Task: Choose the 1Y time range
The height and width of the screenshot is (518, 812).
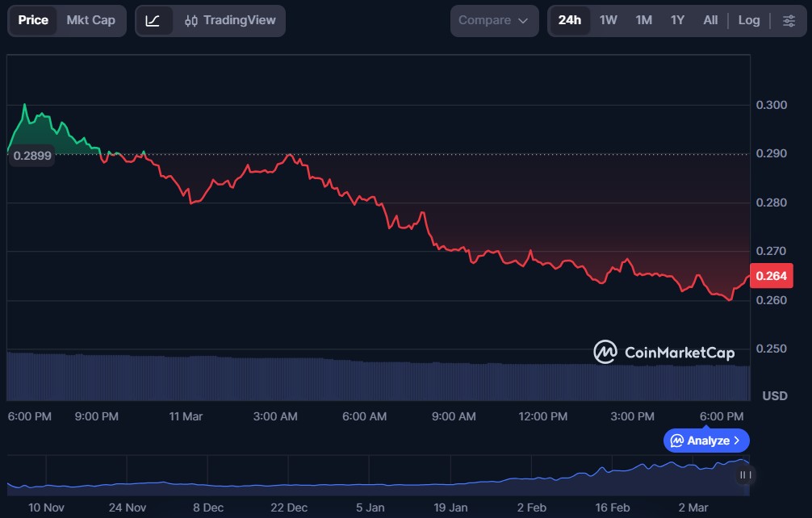Action: coord(677,20)
